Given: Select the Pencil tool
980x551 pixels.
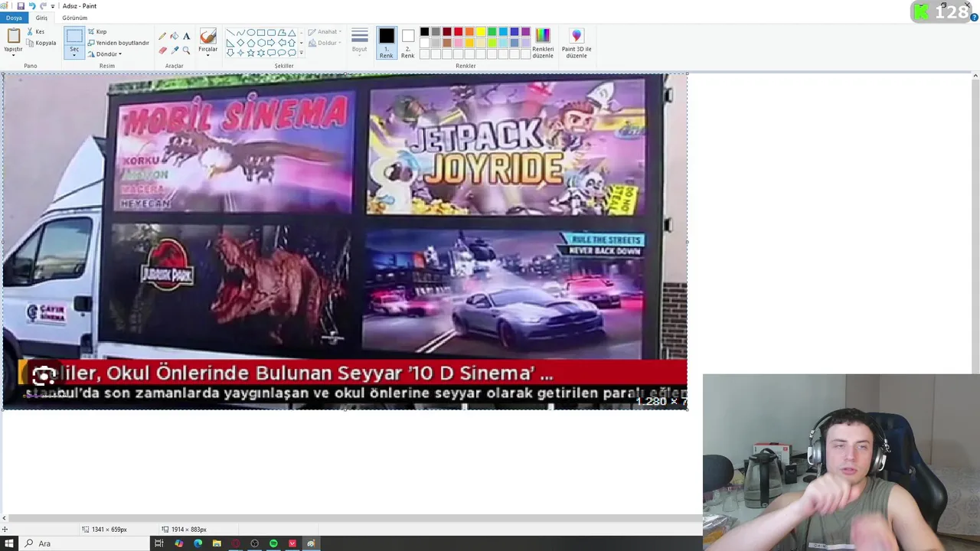Looking at the screenshot, I should pyautogui.click(x=162, y=36).
